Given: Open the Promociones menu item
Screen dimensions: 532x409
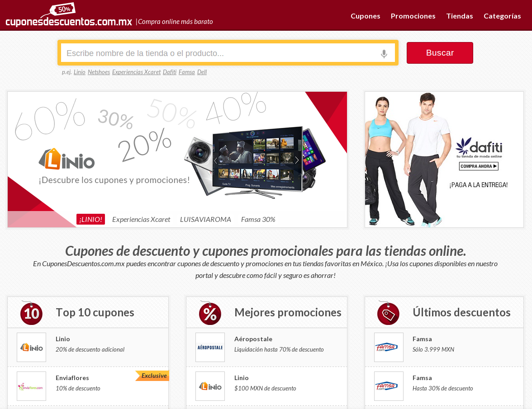Looking at the screenshot, I should tap(413, 16).
